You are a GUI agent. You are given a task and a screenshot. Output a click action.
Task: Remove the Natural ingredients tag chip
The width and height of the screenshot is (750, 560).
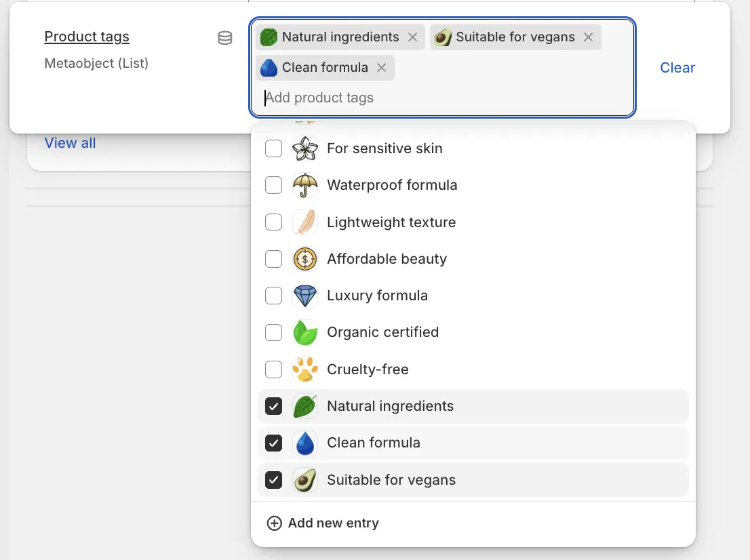(412, 37)
